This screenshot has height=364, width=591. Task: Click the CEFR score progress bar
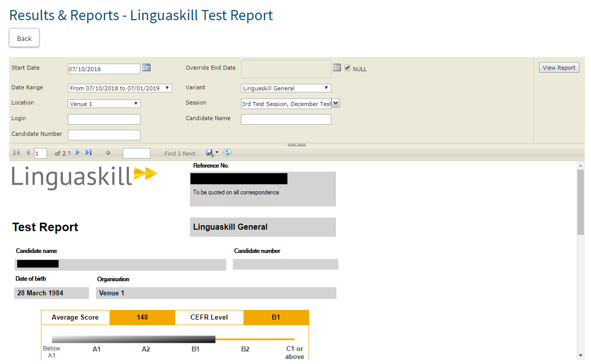tap(173, 339)
